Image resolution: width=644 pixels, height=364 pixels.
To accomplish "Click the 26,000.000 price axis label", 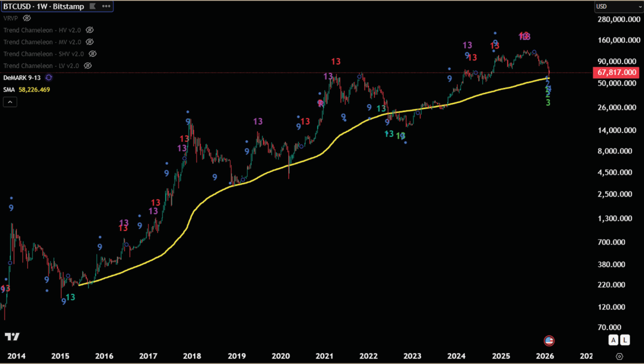I will (616, 108).
